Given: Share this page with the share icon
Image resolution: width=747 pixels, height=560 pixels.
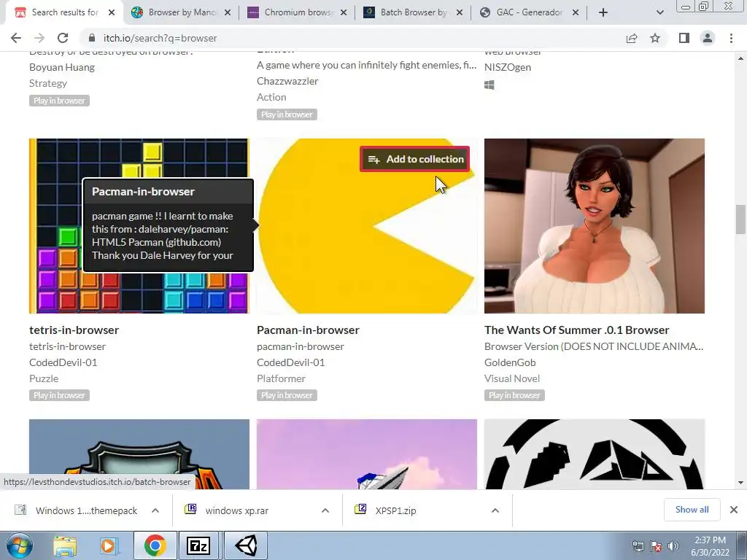Looking at the screenshot, I should (x=632, y=38).
